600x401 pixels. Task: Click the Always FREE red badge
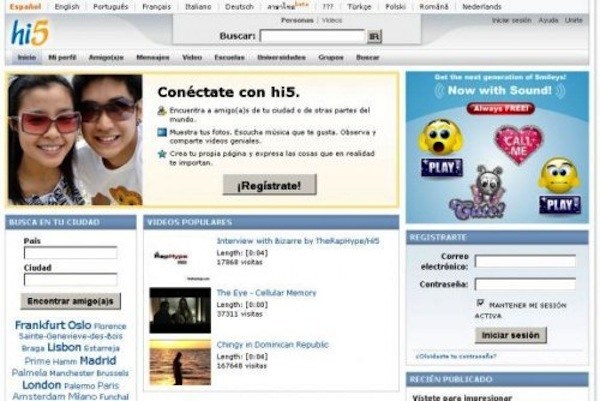pos(501,109)
